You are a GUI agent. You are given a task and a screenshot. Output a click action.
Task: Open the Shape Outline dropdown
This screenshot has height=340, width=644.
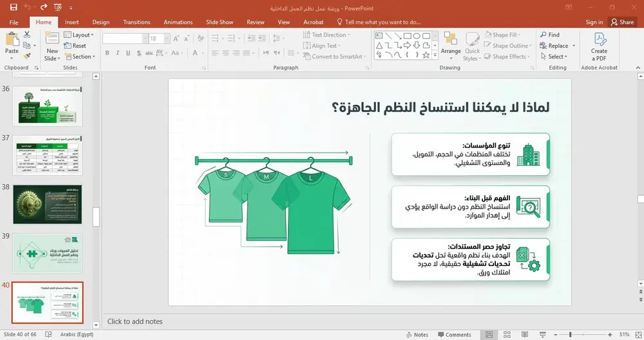click(x=507, y=46)
